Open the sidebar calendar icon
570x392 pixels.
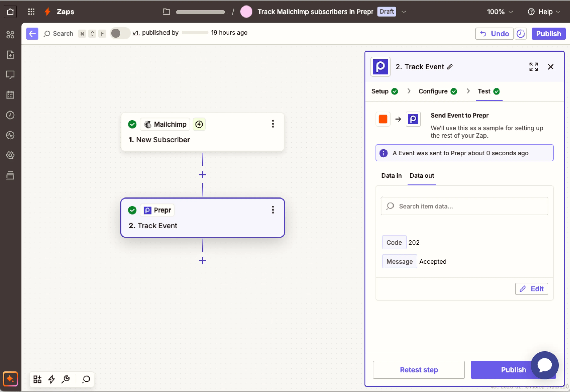tap(10, 95)
